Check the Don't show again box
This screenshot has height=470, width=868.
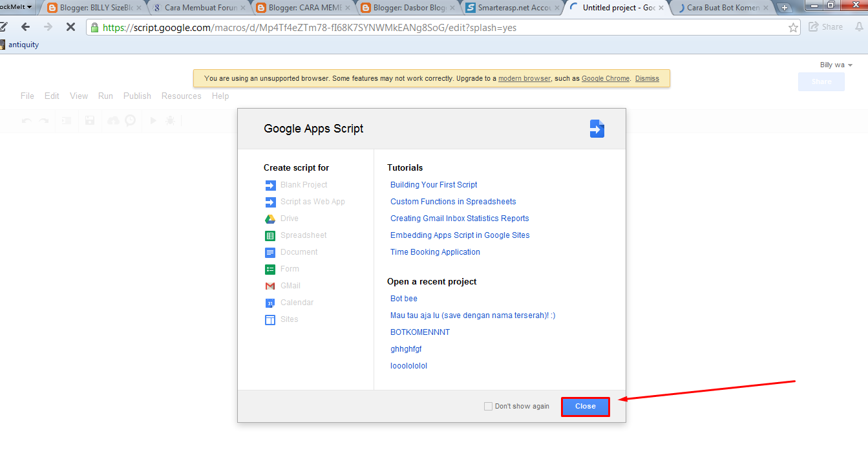(x=488, y=406)
